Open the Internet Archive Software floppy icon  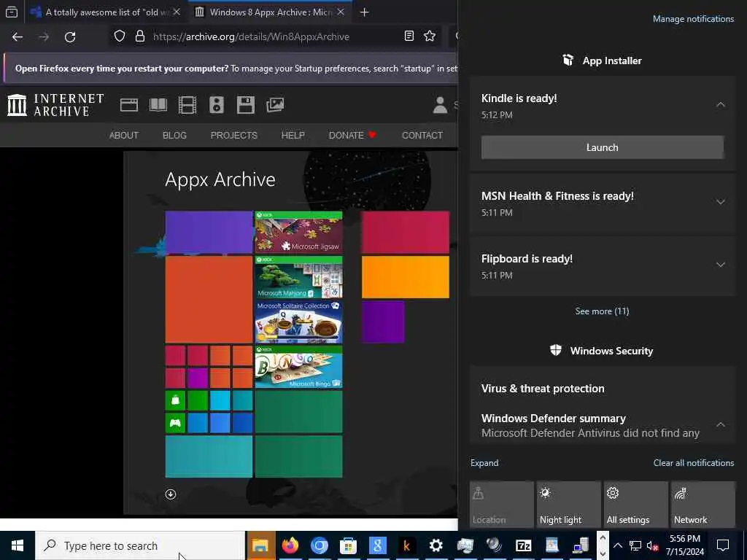click(246, 105)
